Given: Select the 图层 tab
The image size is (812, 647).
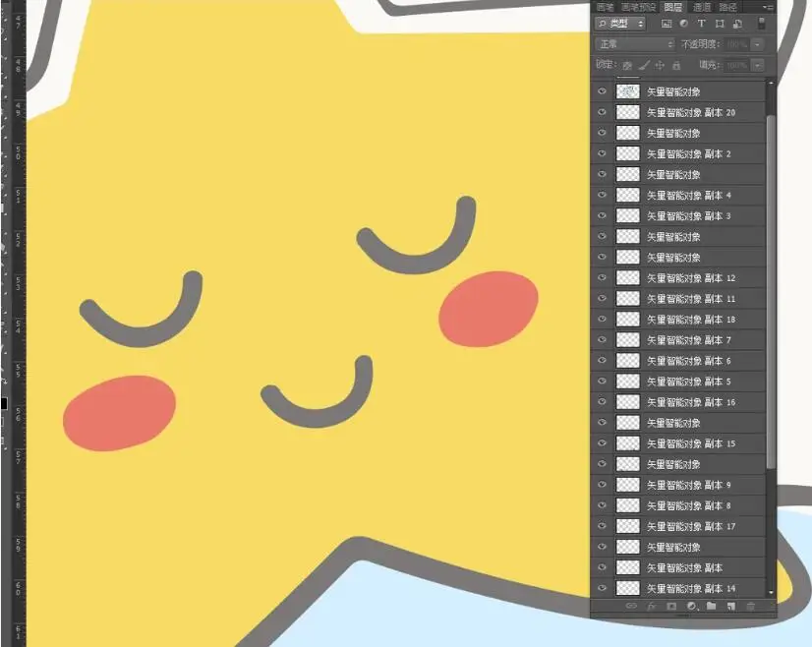Looking at the screenshot, I should [673, 7].
